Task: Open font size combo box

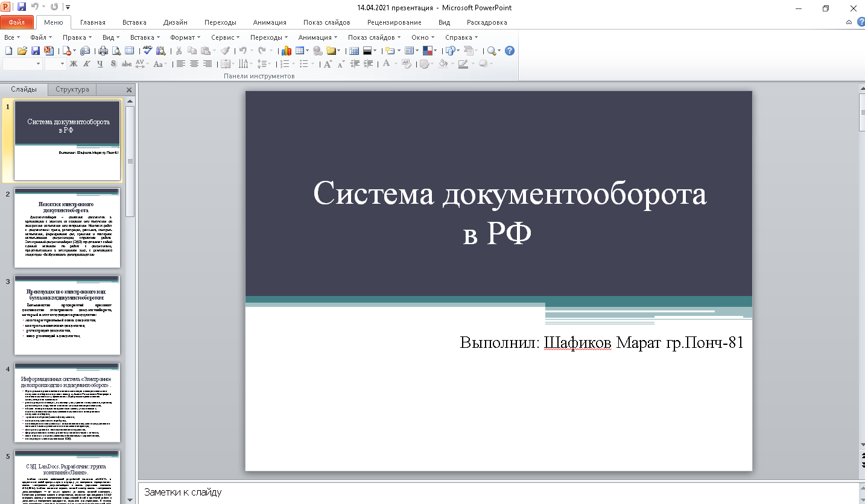Action: coord(55,64)
